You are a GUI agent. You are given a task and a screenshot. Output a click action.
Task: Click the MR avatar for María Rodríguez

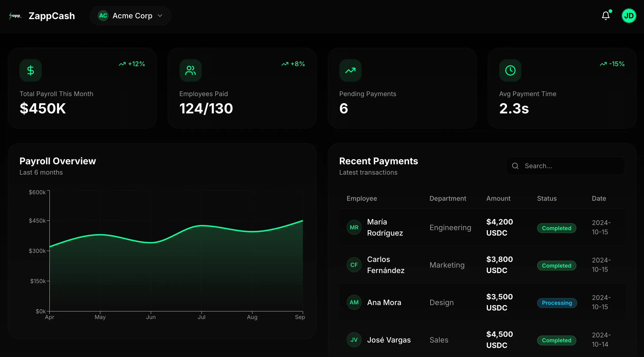354,227
